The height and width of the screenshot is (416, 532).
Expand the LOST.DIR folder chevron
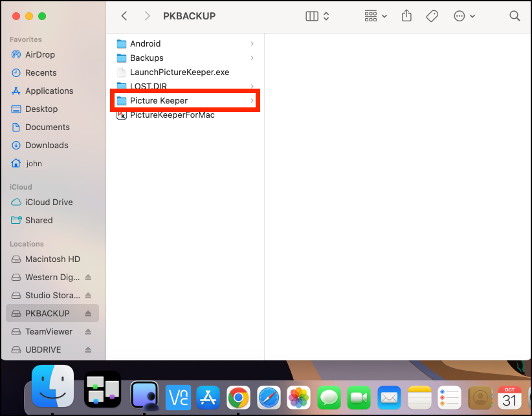[x=252, y=86]
